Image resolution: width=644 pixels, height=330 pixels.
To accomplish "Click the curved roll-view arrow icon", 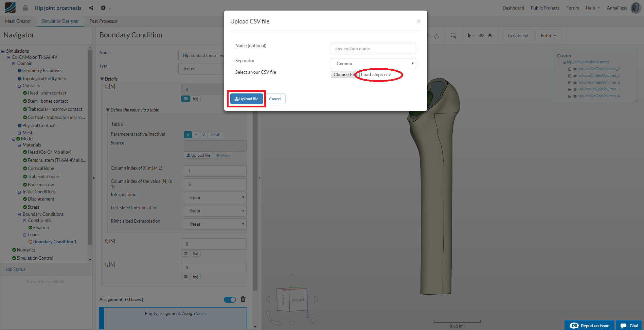I will coord(273,318).
